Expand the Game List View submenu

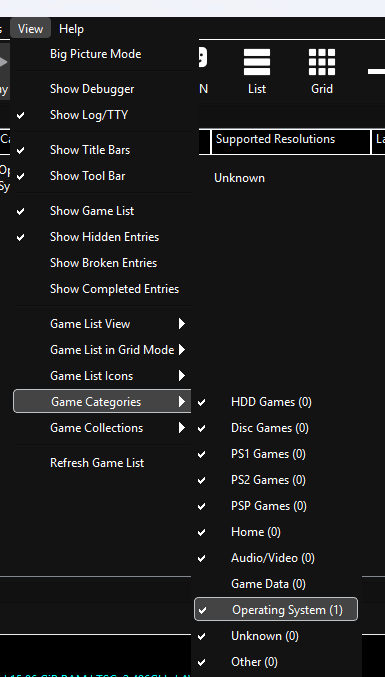(x=102, y=324)
